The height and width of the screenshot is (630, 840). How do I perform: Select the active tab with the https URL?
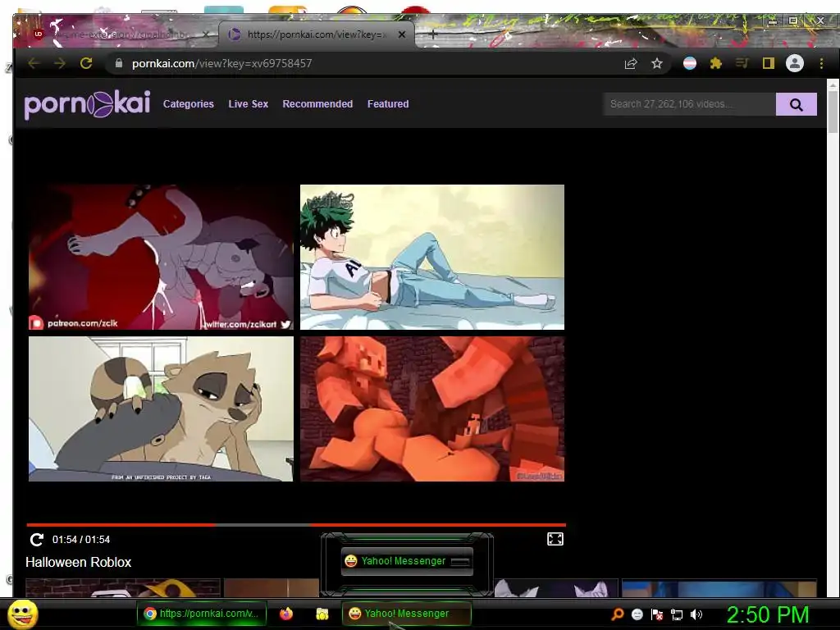(316, 34)
